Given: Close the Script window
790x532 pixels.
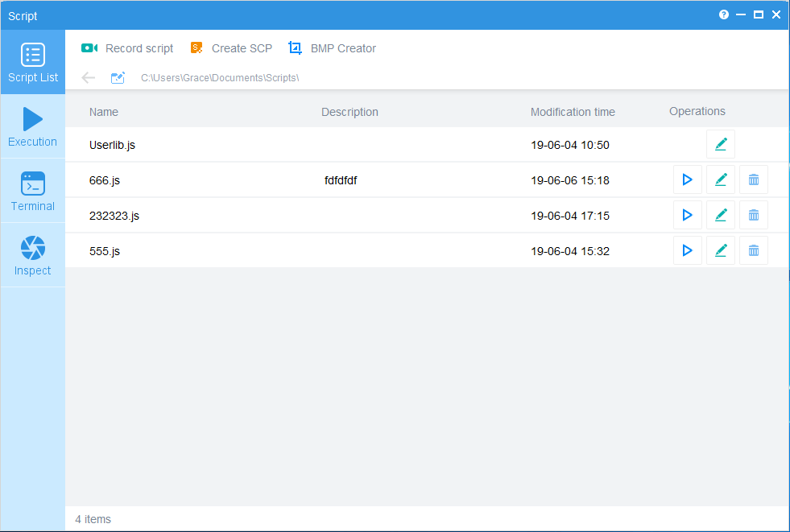Looking at the screenshot, I should tap(776, 14).
